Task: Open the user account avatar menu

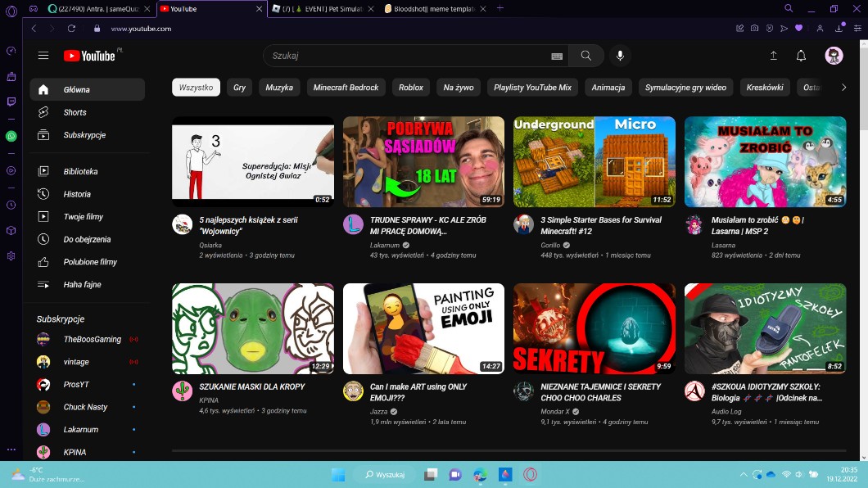Action: pos(834,56)
